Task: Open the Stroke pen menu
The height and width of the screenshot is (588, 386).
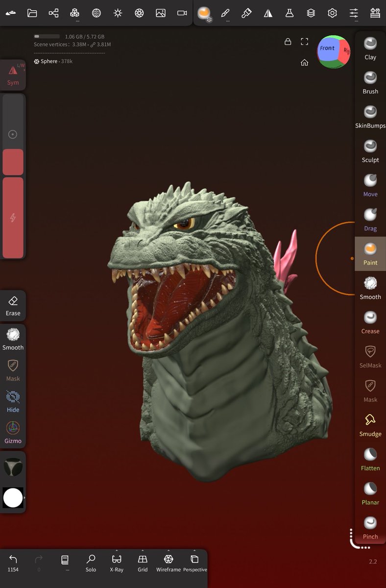Action: (225, 13)
